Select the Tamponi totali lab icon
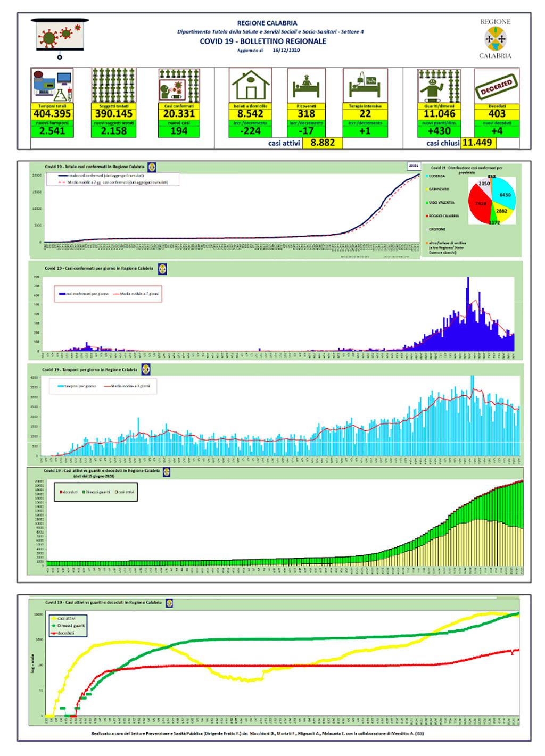This screenshot has width=545, height=756. click(x=52, y=85)
